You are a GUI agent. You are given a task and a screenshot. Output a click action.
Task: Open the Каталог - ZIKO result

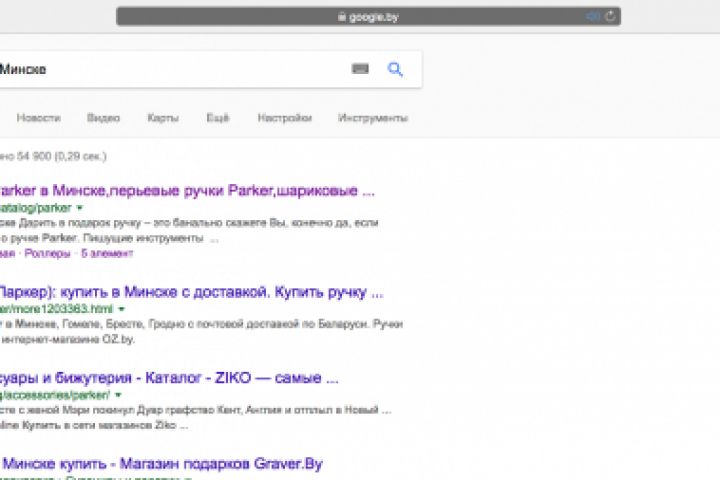pos(169,378)
